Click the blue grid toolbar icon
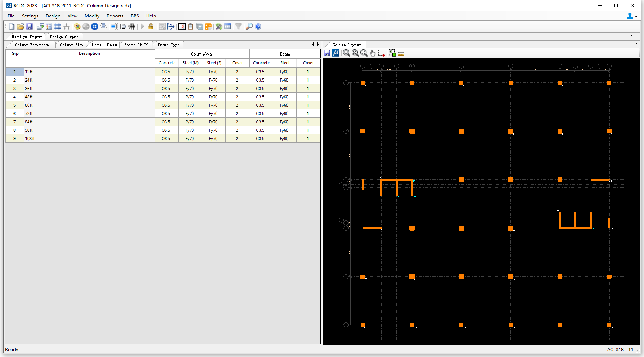 (58, 27)
